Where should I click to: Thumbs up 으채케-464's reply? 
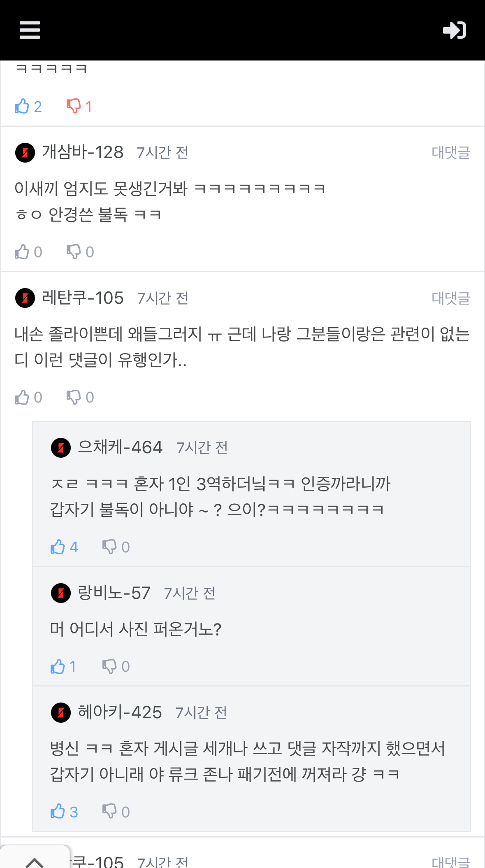58,547
